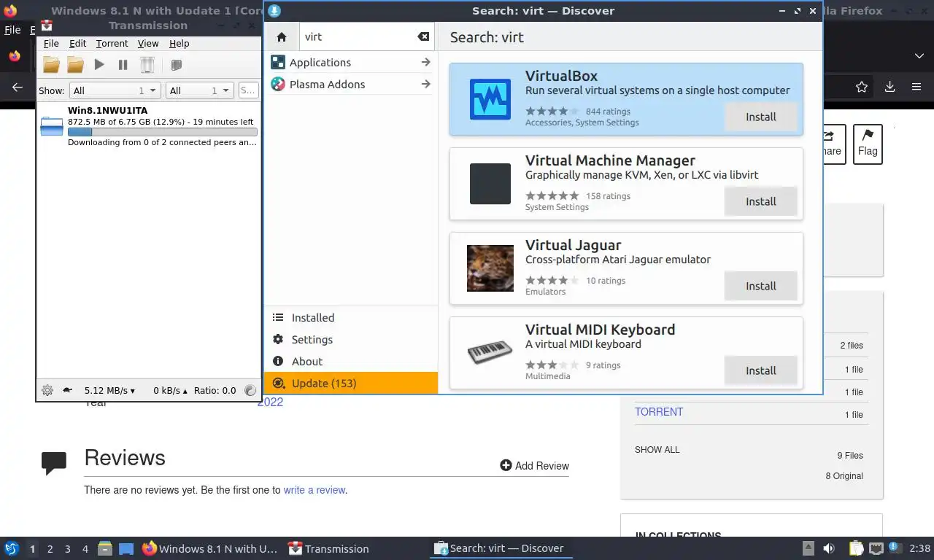Open Firefox hamburger application menu

916,87
